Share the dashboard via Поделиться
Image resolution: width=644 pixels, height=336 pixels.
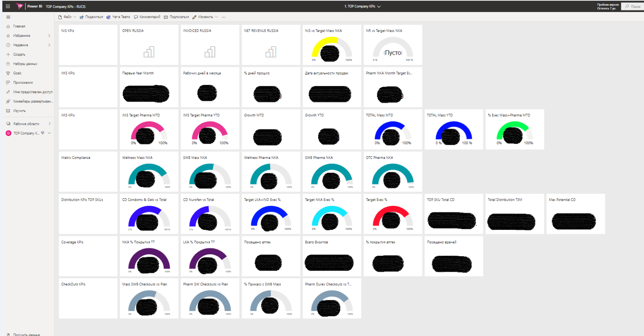click(91, 17)
